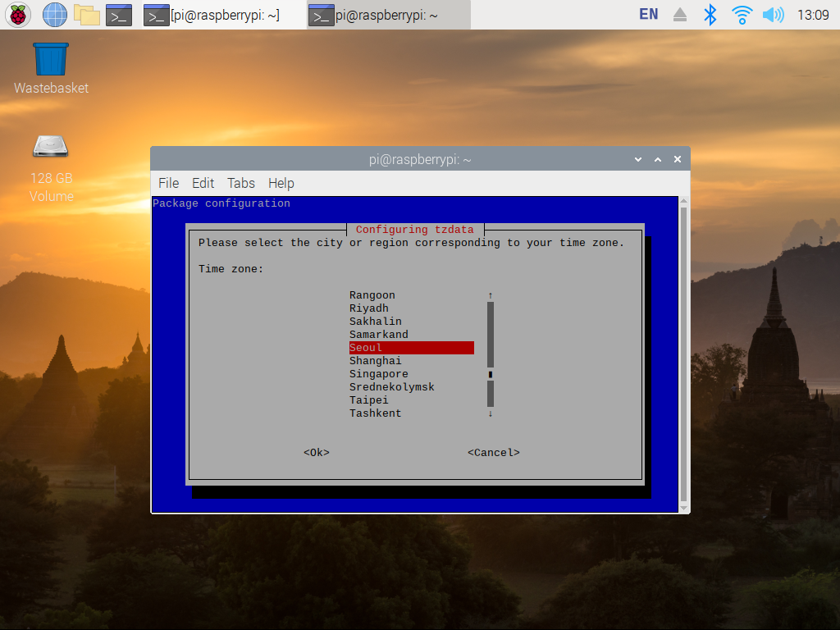Select the active pi@raspberrypi: ~ taskbar entry
The width and height of the screenshot is (840, 630).
point(389,15)
